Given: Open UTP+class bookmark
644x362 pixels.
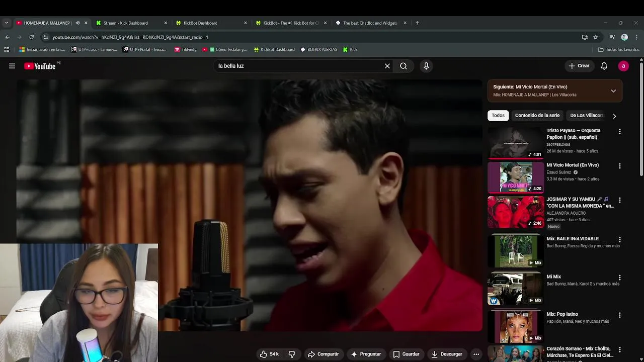Looking at the screenshot, I should (x=94, y=49).
